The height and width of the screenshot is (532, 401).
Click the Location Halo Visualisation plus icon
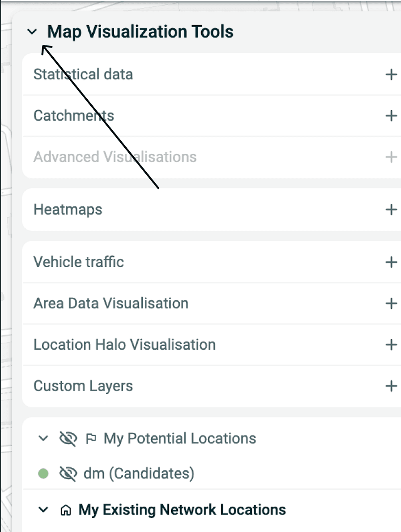[x=391, y=345]
